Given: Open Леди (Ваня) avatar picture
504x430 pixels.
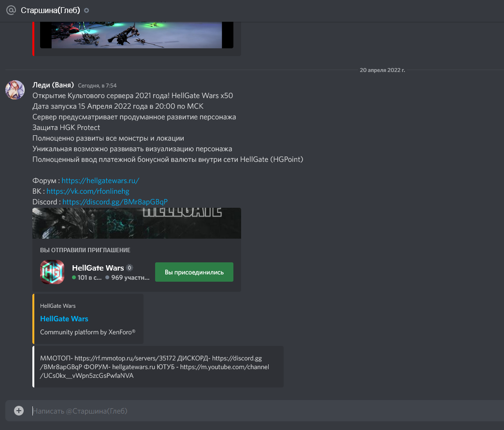Looking at the screenshot, I should click(15, 90).
